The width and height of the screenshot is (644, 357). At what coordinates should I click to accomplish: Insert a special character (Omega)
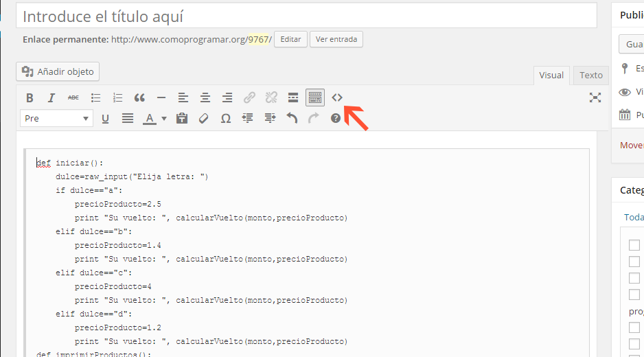coord(225,119)
